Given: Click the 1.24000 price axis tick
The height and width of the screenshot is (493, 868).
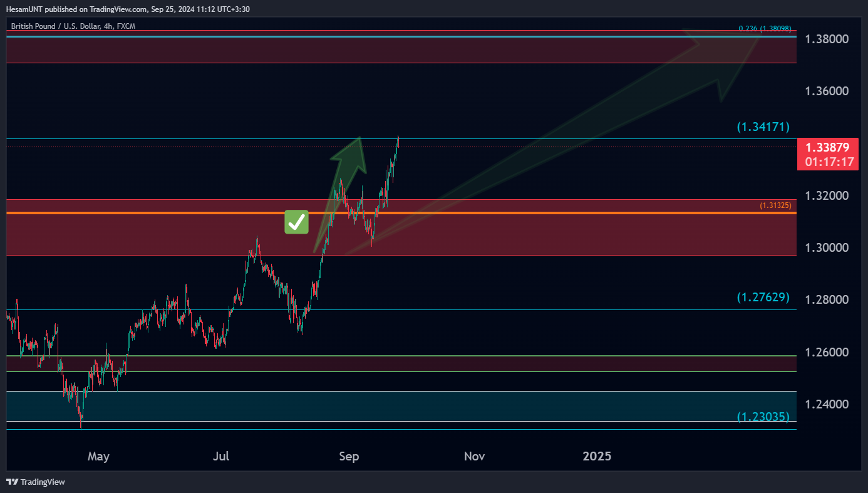Looking at the screenshot, I should pyautogui.click(x=827, y=404).
